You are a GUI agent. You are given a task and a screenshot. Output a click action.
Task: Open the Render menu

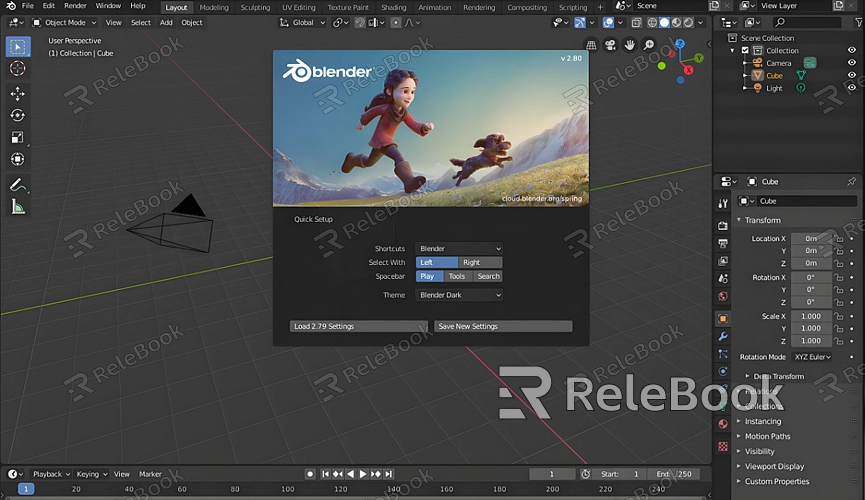[x=76, y=6]
